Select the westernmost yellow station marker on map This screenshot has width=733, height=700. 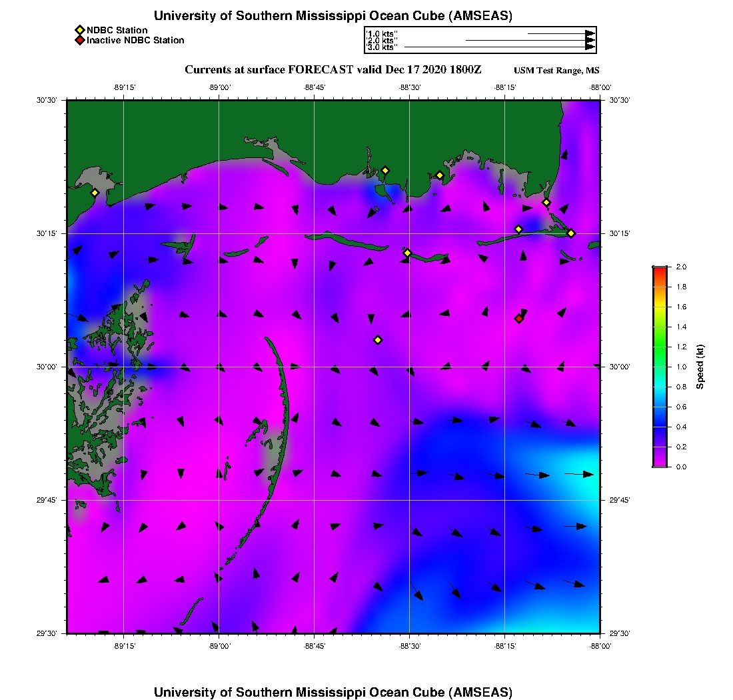tap(95, 193)
